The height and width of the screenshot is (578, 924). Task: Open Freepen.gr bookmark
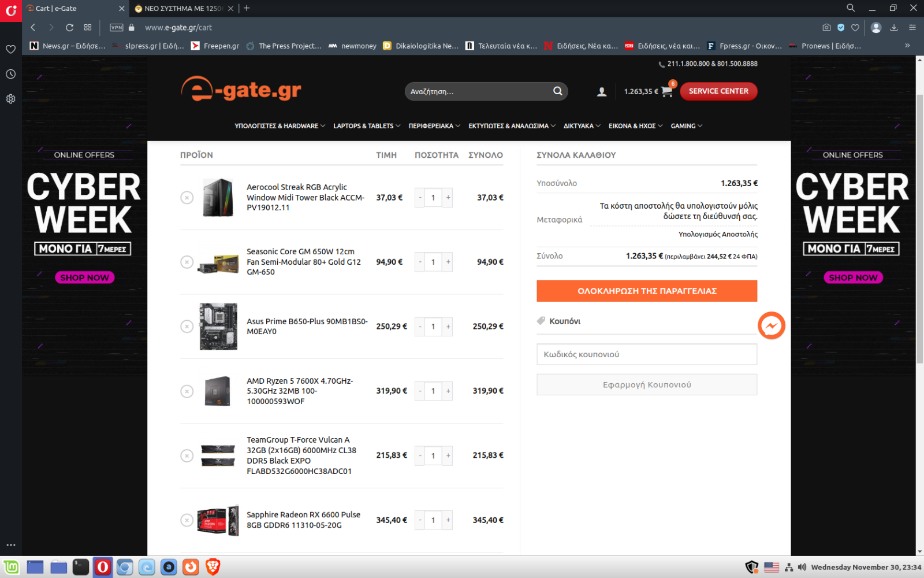click(215, 46)
